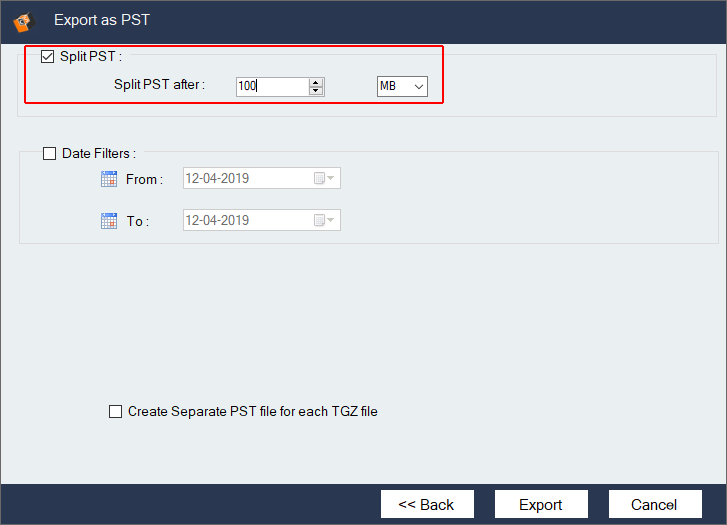
Task: Click the app logo in the title bar
Action: pyautogui.click(x=21, y=19)
